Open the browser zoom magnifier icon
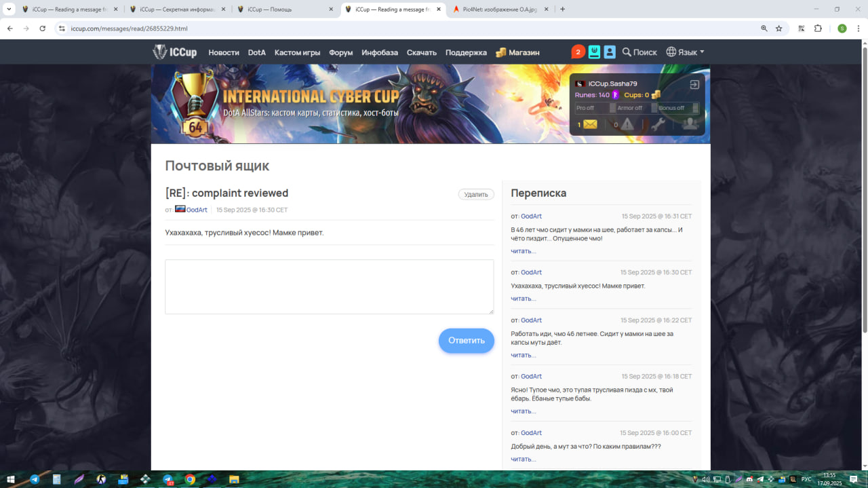 [764, 29]
